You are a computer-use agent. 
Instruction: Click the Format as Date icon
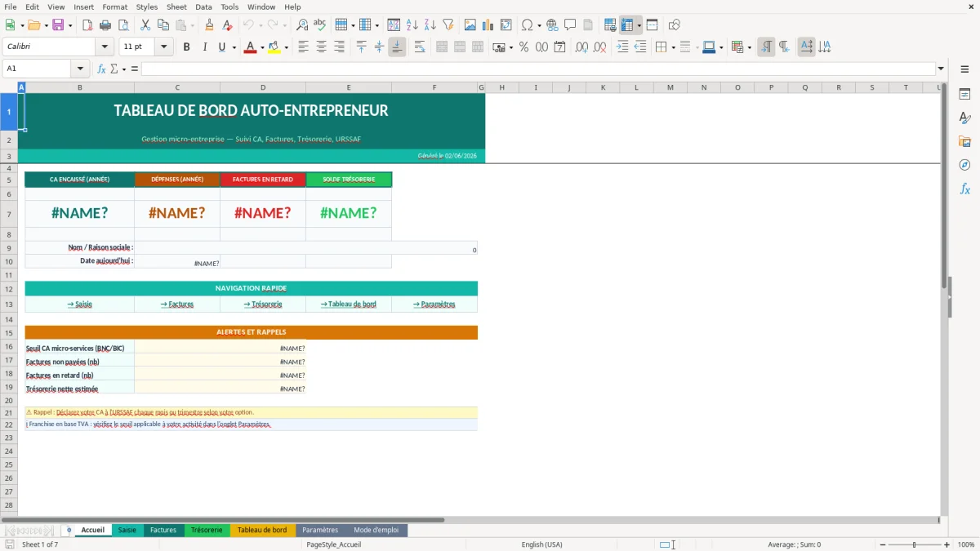(559, 47)
